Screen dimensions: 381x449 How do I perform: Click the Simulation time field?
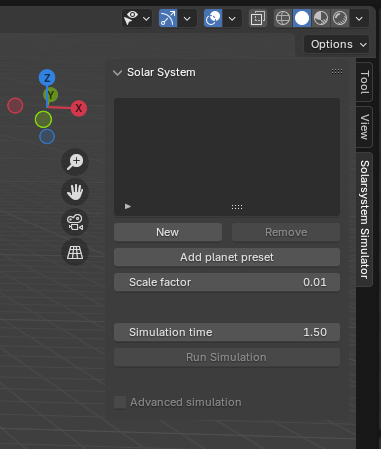[x=227, y=332]
